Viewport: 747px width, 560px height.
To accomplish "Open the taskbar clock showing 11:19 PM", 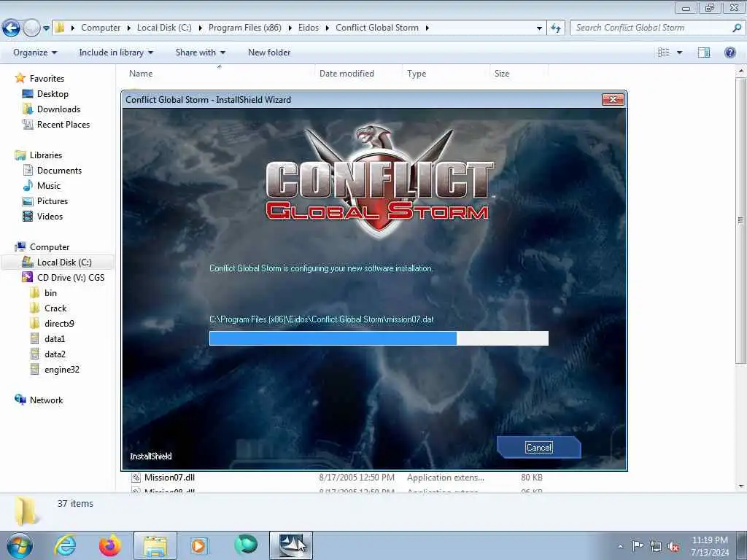I will pyautogui.click(x=710, y=546).
